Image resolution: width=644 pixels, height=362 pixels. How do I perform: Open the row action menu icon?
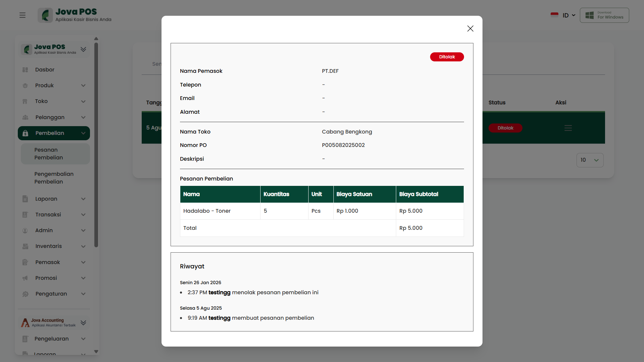(x=568, y=128)
